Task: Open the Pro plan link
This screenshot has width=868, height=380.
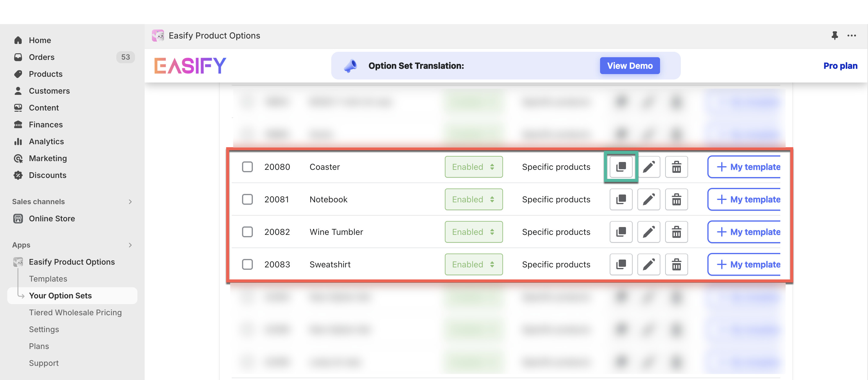Action: click(840, 66)
